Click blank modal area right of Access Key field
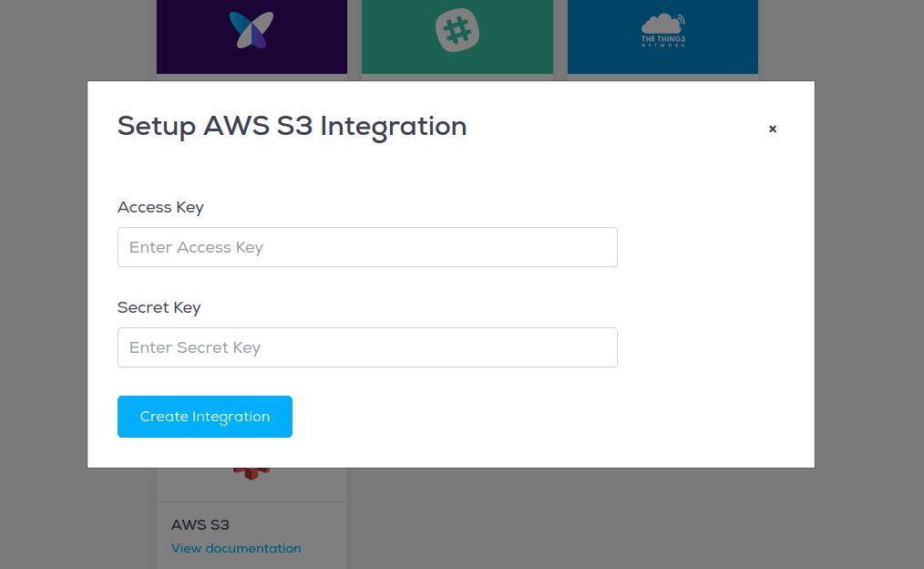This screenshot has height=569, width=924. tap(713, 247)
